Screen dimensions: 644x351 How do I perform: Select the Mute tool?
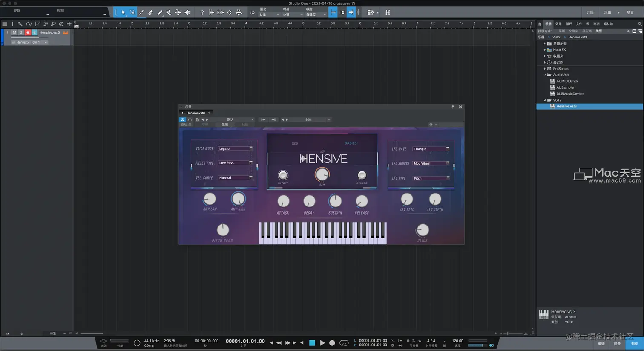point(169,12)
